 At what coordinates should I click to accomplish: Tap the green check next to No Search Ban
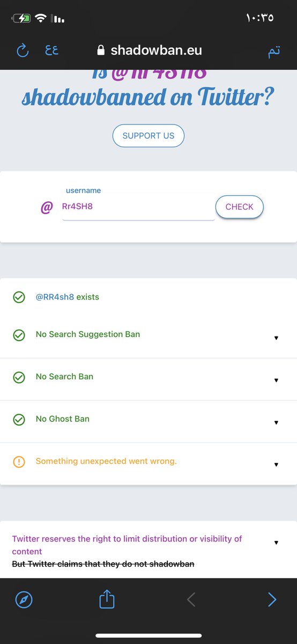click(19, 377)
